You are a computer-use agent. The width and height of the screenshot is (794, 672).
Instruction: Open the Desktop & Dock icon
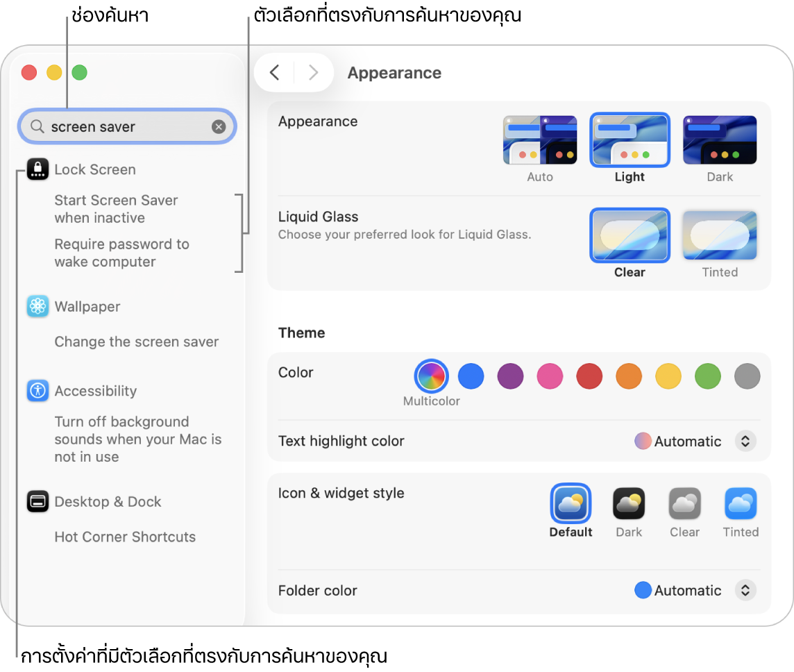[x=37, y=501]
